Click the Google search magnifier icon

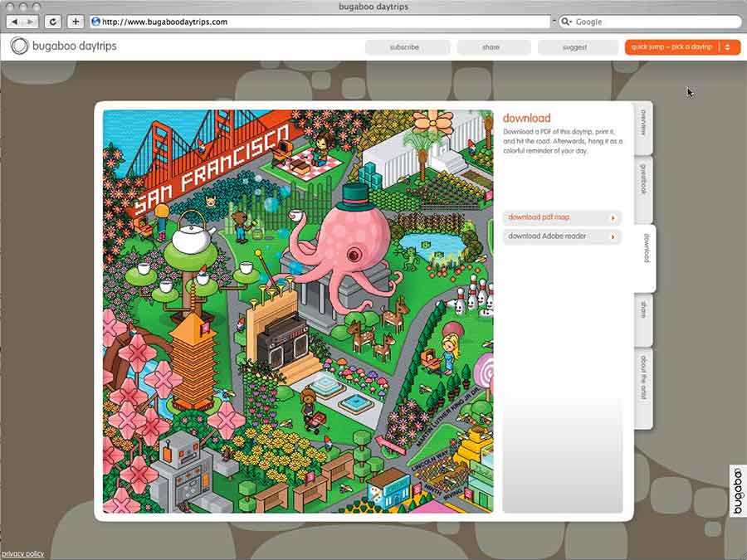point(565,22)
